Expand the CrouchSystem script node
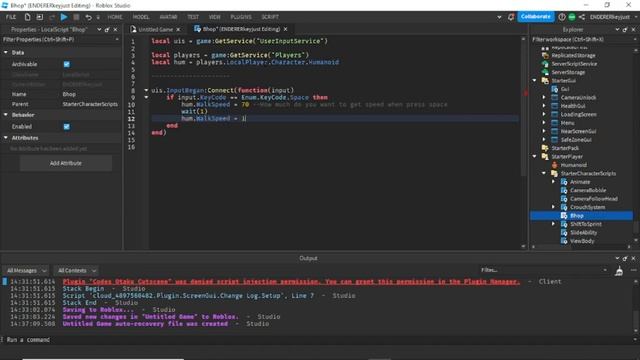 click(553, 207)
